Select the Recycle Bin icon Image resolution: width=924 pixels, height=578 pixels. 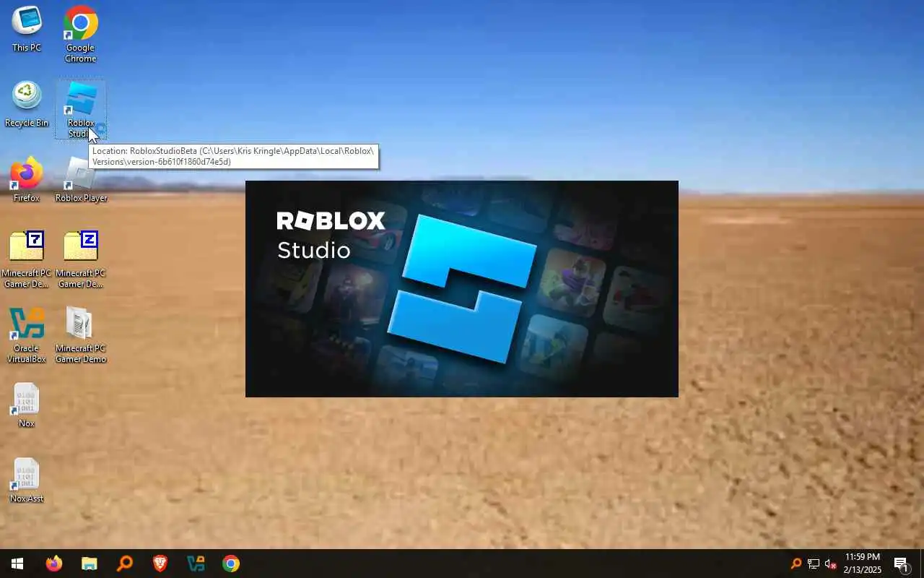tap(27, 105)
